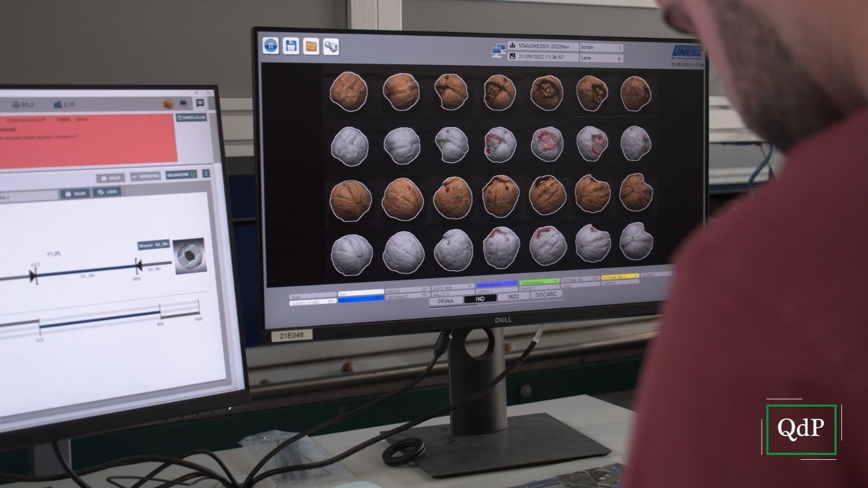
Task: Click the VALIDAZIONE button
Action: 182,175
